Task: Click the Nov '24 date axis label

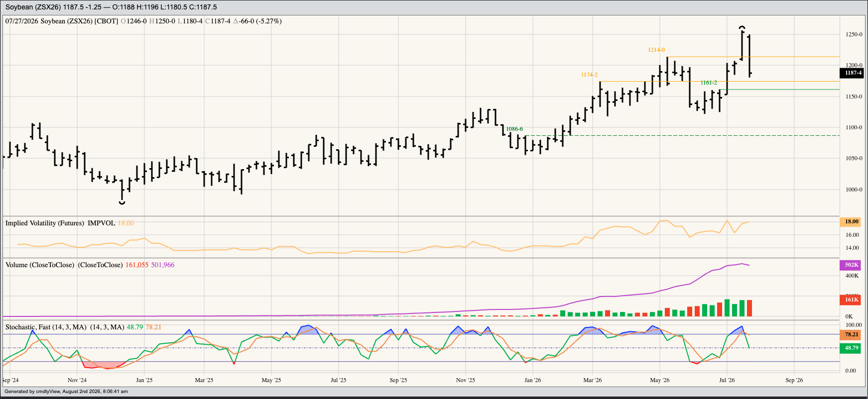Action: pyautogui.click(x=77, y=380)
